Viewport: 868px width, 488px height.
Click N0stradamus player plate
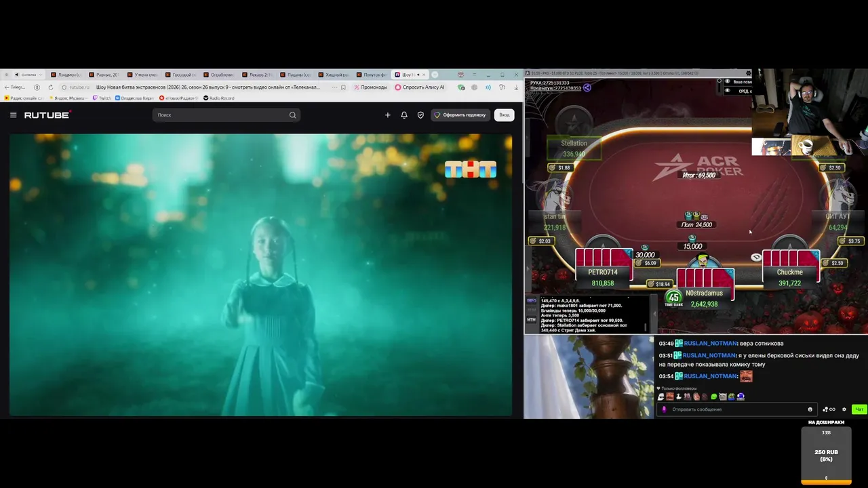pyautogui.click(x=705, y=298)
